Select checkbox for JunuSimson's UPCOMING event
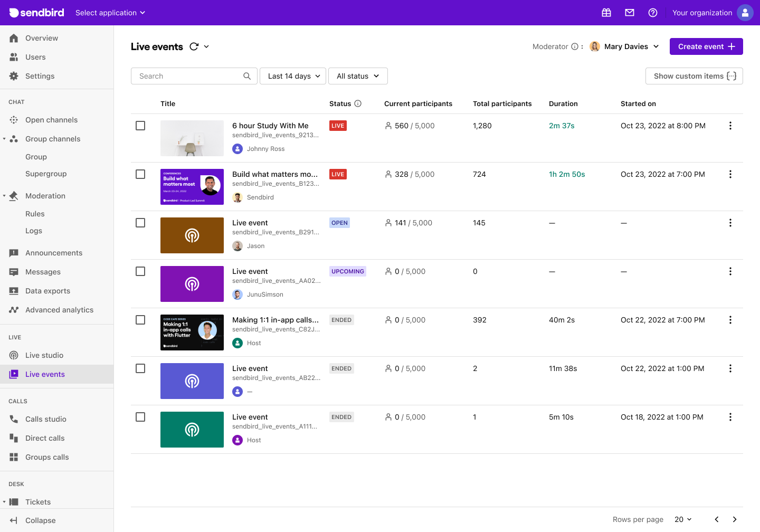Image resolution: width=760 pixels, height=532 pixels. [140, 271]
